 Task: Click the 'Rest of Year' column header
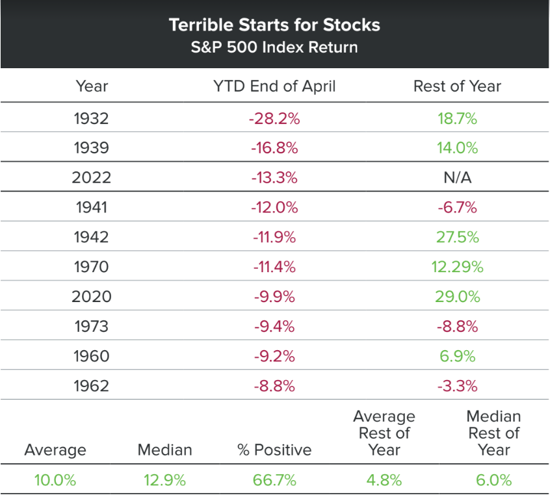coord(457,86)
